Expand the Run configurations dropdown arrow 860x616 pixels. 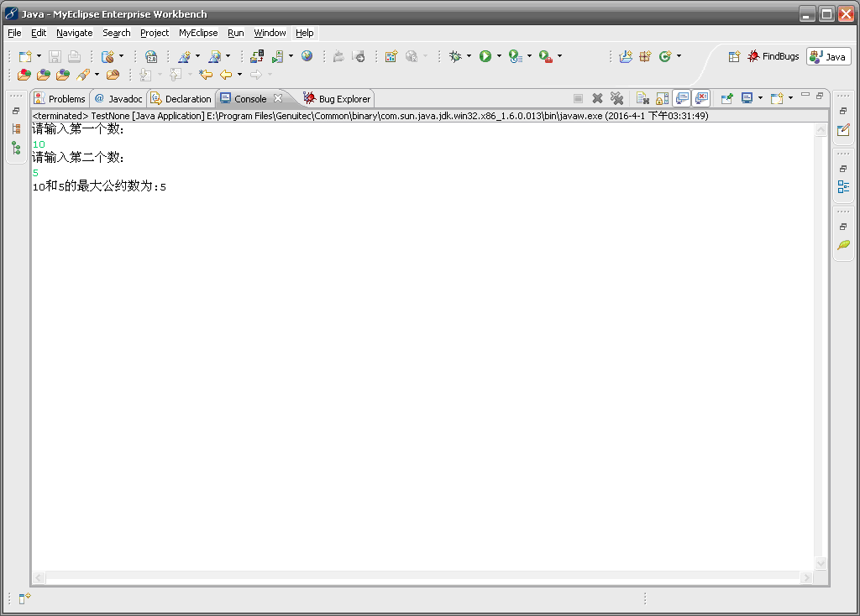pyautogui.click(x=499, y=56)
